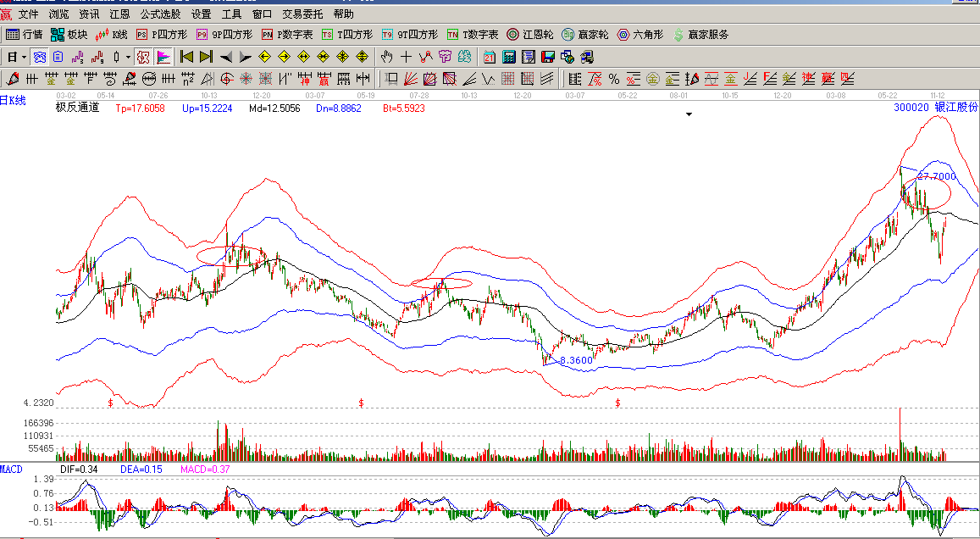Click the 赢家服务 service button
The height and width of the screenshot is (539, 980).
coord(700,35)
